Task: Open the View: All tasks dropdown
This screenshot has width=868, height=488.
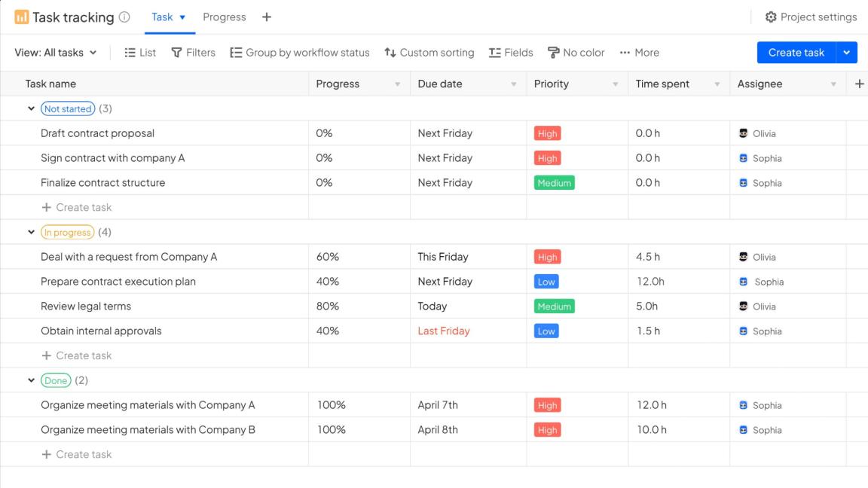Action: click(55, 53)
